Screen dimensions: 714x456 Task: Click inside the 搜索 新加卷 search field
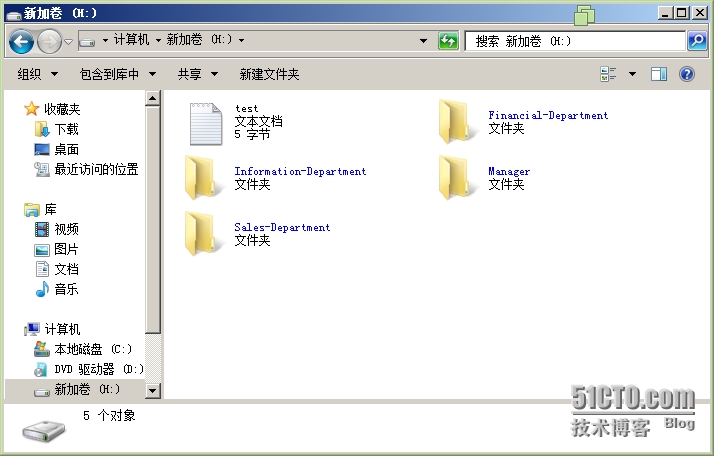tap(575, 41)
